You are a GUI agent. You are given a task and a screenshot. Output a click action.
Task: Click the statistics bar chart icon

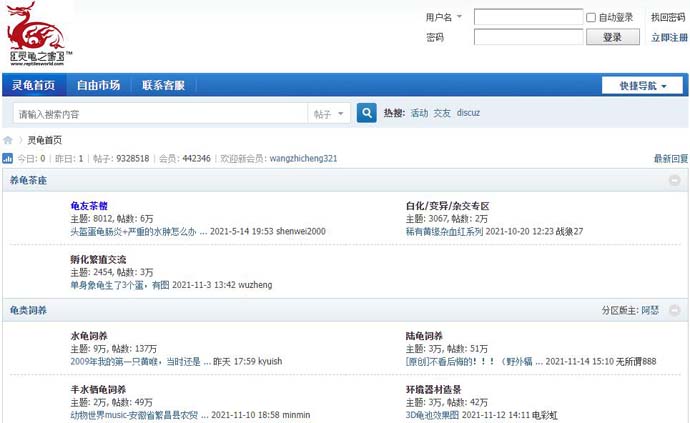8,159
